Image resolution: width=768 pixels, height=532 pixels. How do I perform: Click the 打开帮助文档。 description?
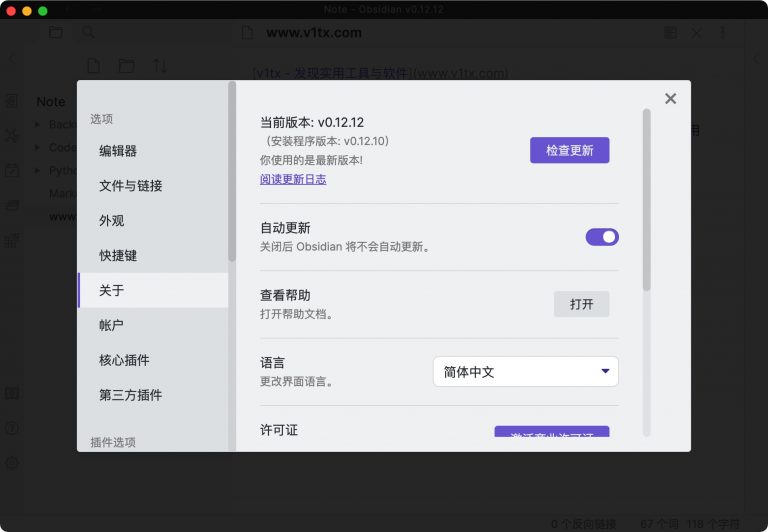pyautogui.click(x=297, y=314)
